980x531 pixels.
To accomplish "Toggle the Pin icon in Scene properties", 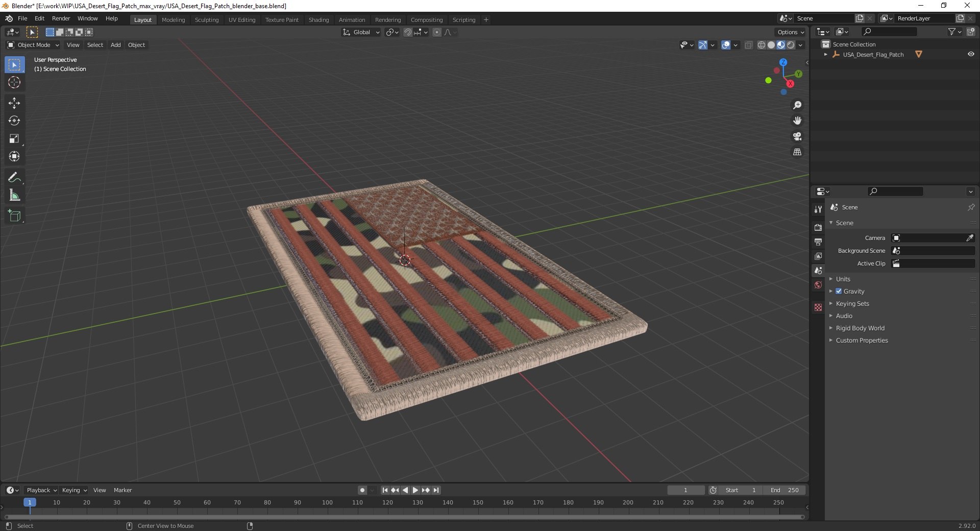I will pos(971,207).
